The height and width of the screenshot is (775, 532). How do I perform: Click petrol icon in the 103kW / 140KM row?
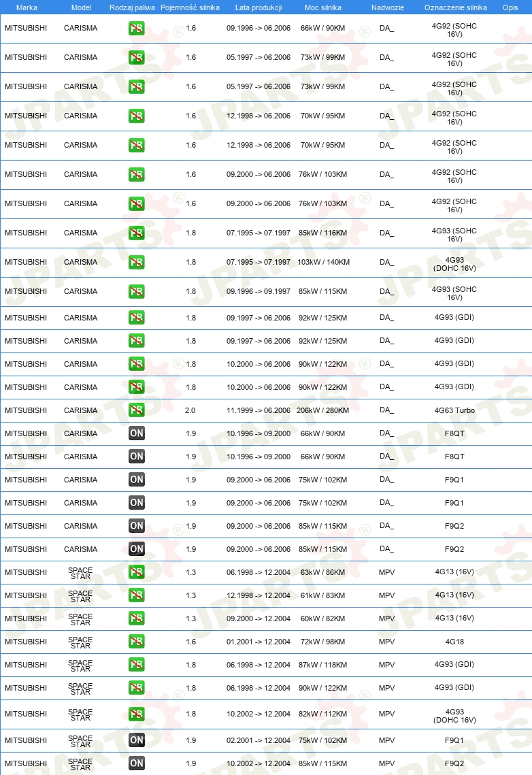136,262
